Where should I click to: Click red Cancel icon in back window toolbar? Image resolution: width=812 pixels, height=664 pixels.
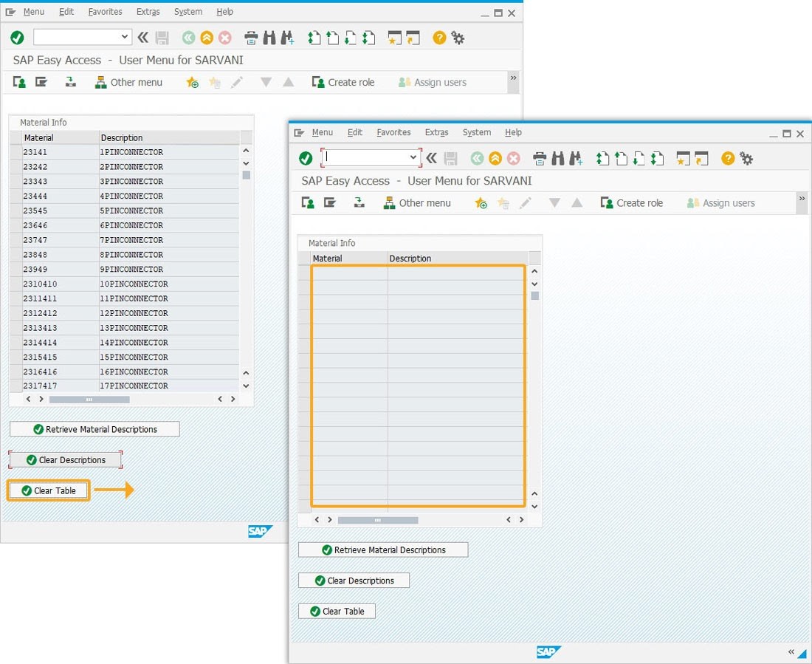click(x=224, y=38)
